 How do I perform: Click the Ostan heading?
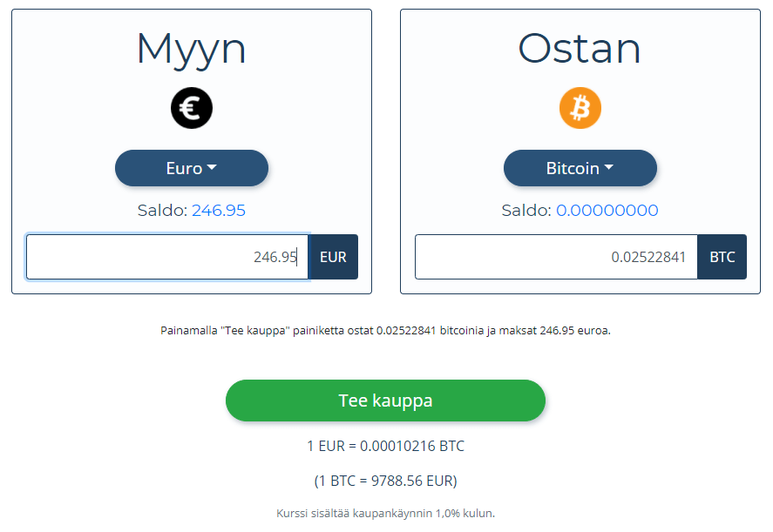click(x=580, y=49)
